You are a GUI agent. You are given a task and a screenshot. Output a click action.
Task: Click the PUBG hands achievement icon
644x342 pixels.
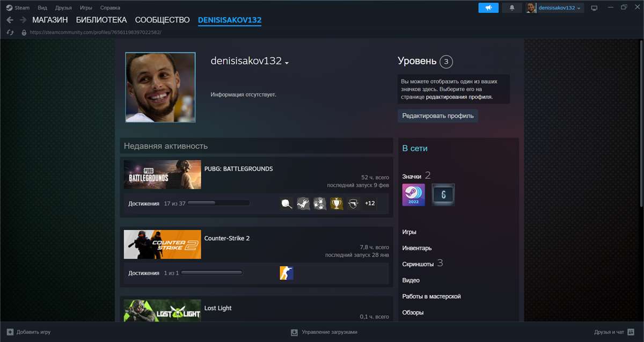pyautogui.click(x=320, y=203)
